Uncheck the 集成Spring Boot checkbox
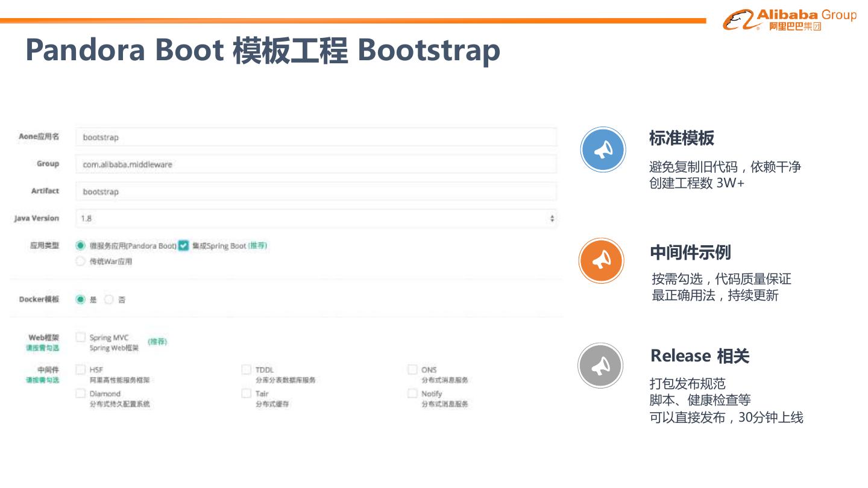Viewport: 868px width, 488px height. (x=184, y=246)
